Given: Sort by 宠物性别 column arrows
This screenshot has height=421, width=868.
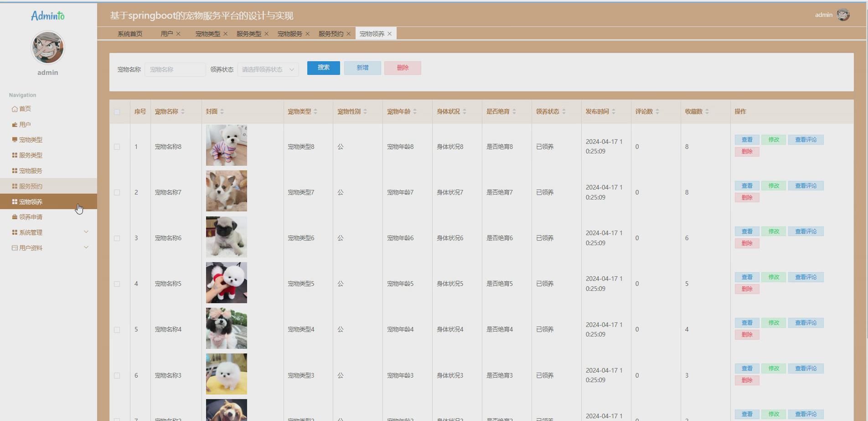Looking at the screenshot, I should pos(365,112).
